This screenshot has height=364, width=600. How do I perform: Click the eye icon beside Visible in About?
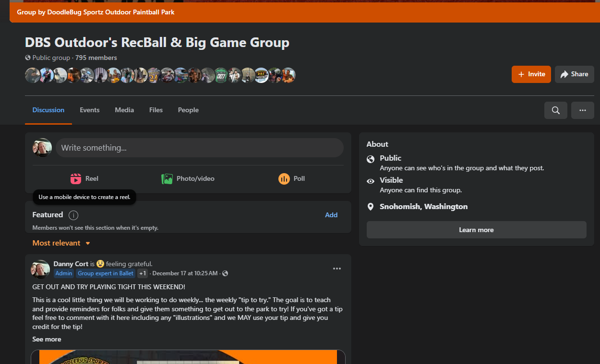tap(371, 181)
